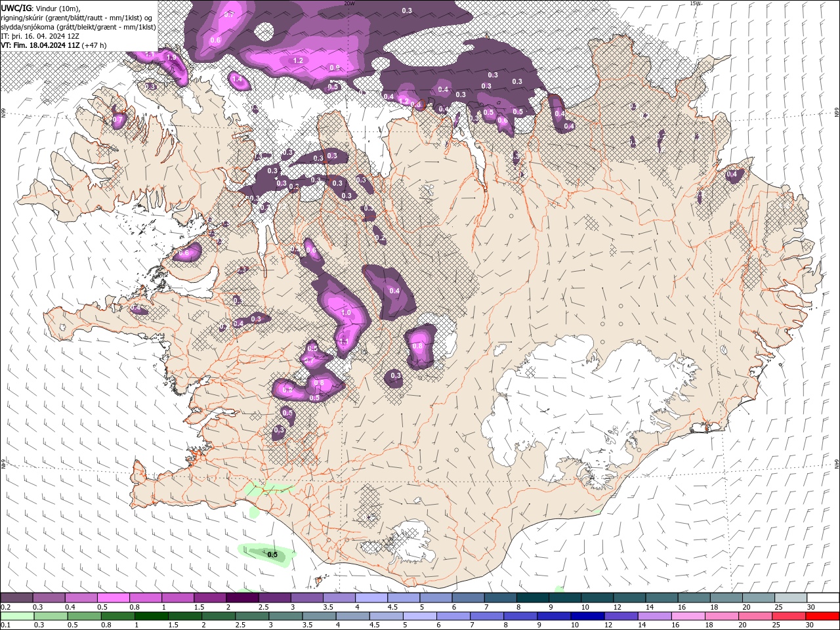Click the 'UWC/IG' title text
840x630 pixels.
pyautogui.click(x=15, y=8)
